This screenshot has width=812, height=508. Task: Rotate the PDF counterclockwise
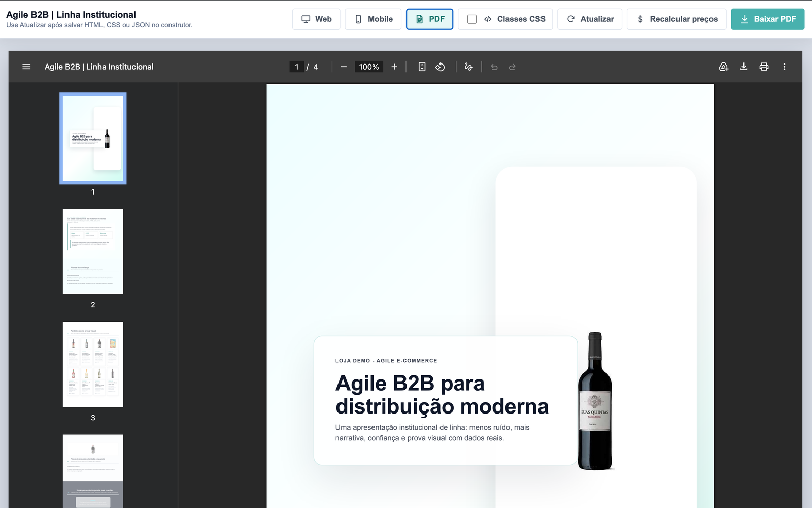click(440, 67)
